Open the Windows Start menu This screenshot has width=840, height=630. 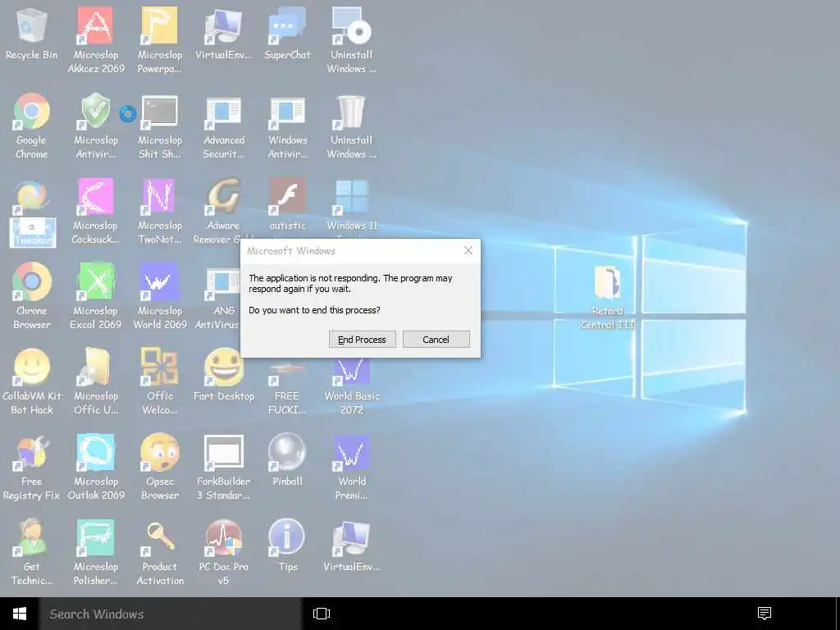tap(20, 614)
